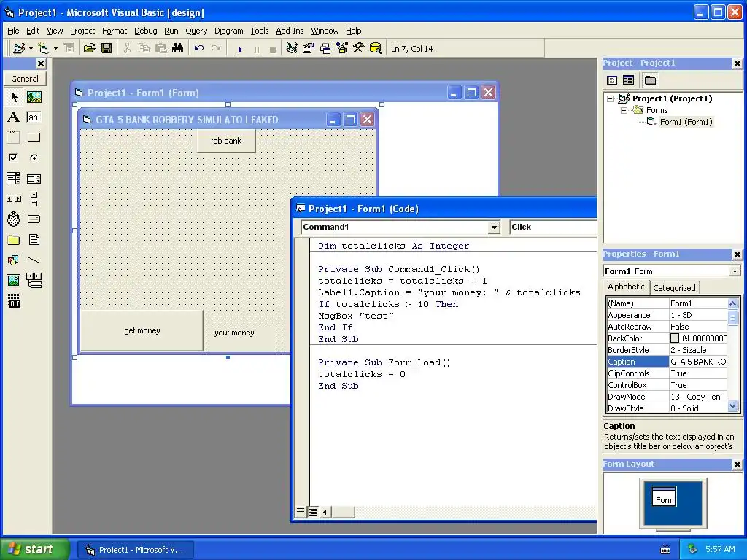
Task: Open the Project menu
Action: (x=82, y=31)
